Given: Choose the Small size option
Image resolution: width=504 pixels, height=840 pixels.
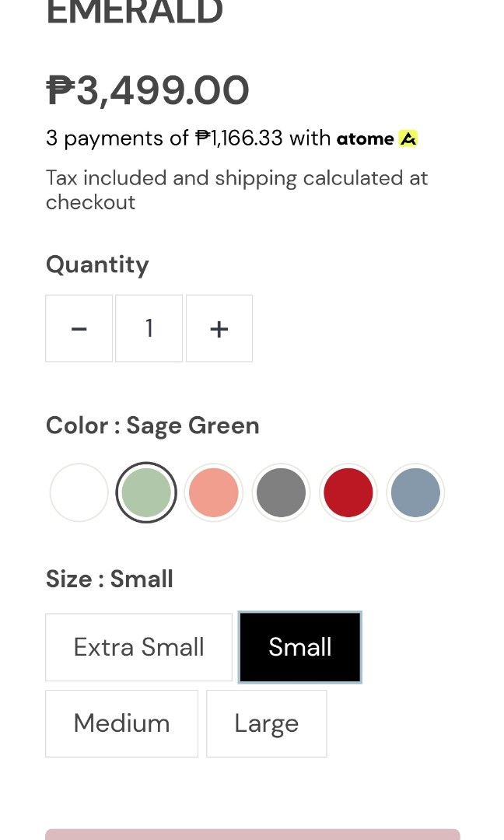Looking at the screenshot, I should pos(299,646).
